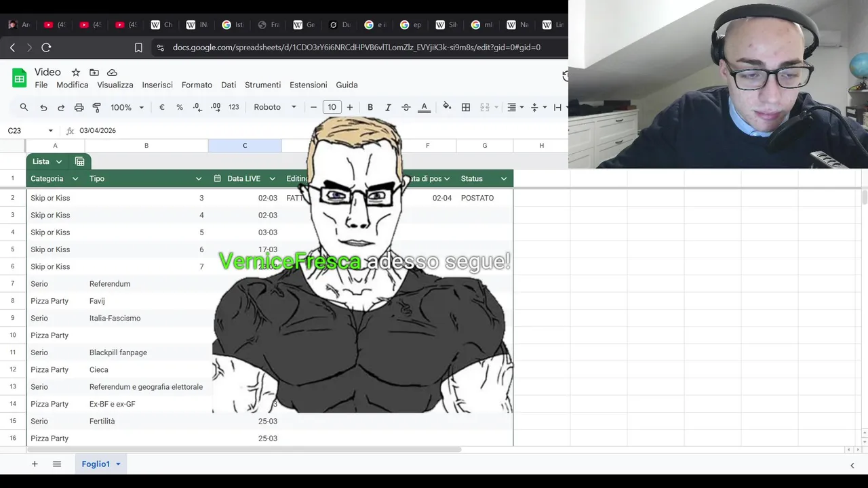Format as currency with euro icon

click(162, 107)
